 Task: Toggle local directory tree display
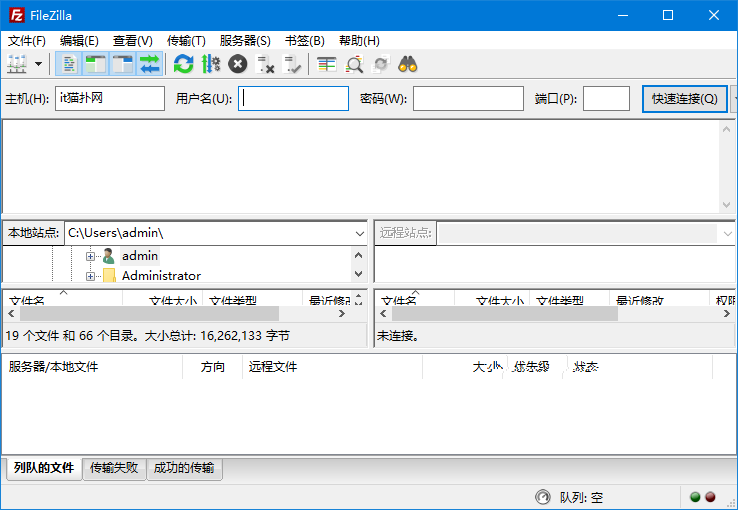tap(96, 64)
